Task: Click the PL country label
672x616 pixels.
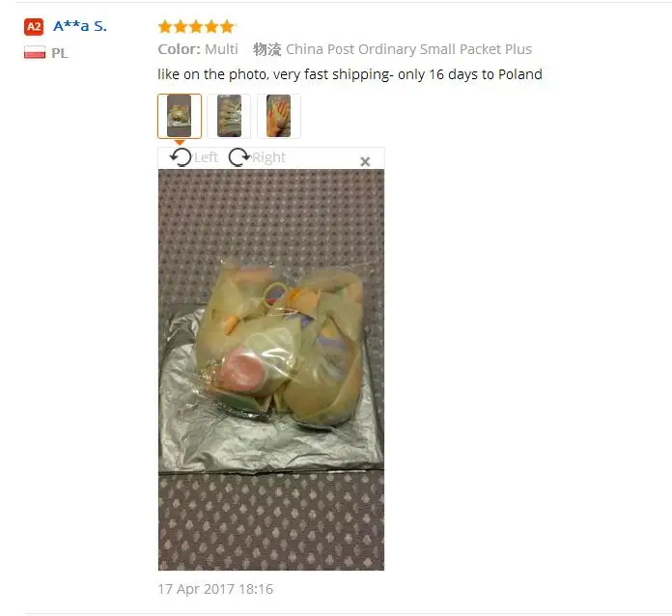Action: coord(60,53)
